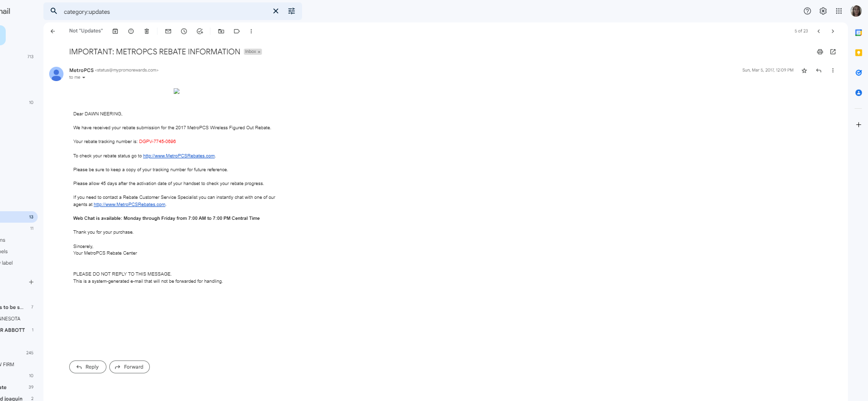
Task: Open the toolbar More options menu
Action: (x=251, y=31)
